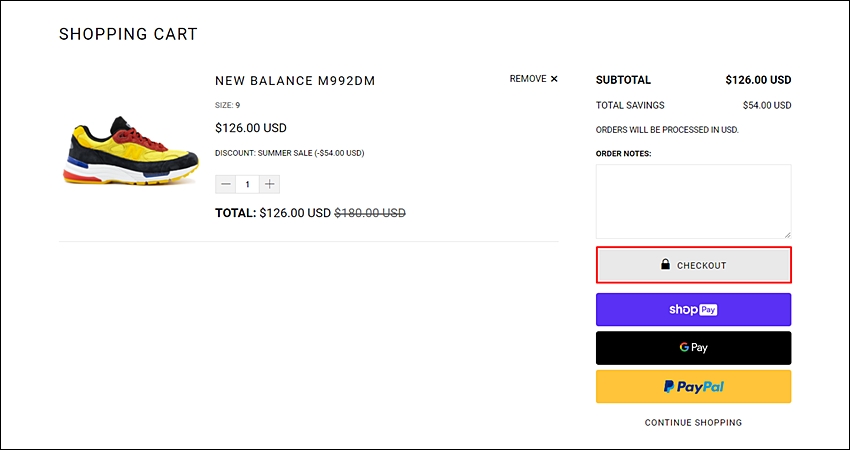Choose the yellow PayPal button
This screenshot has width=850, height=450.
click(693, 387)
